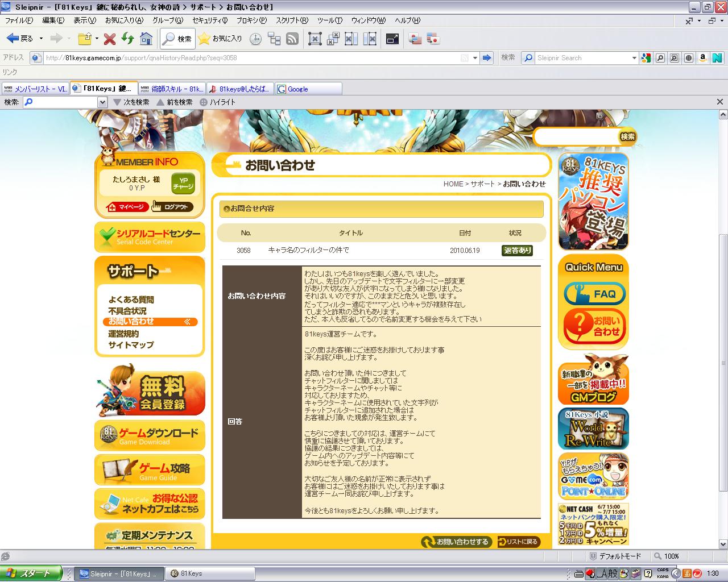Viewport: 728px width, 582px height.
Task: Open the RSS feed toolbar icon
Action: tap(292, 39)
